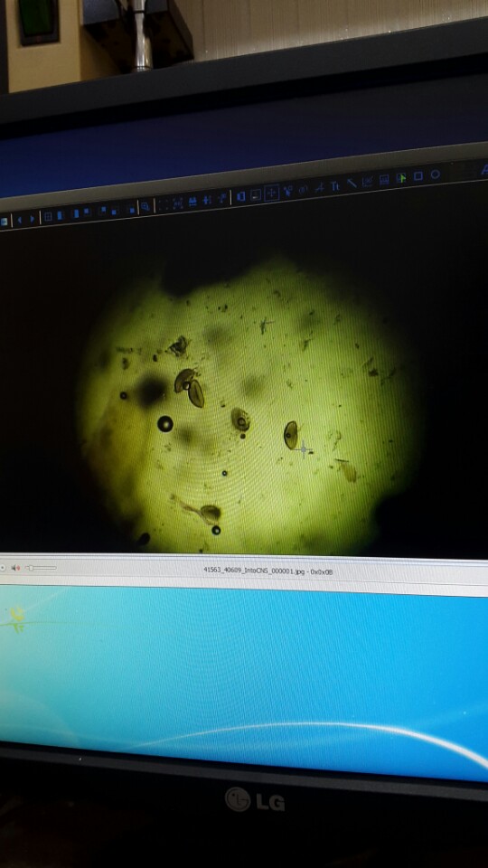Click the image stamp toolbar icon
488x868 pixels.
point(384,179)
